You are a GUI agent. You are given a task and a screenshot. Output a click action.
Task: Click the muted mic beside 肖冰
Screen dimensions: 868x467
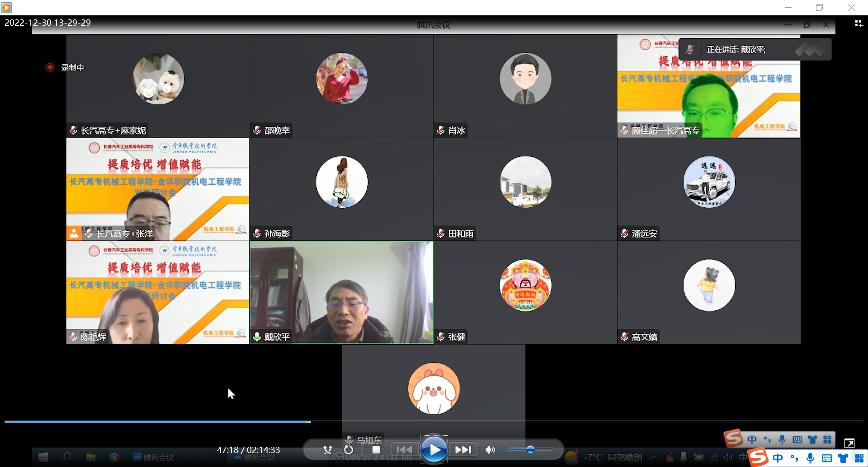440,131
